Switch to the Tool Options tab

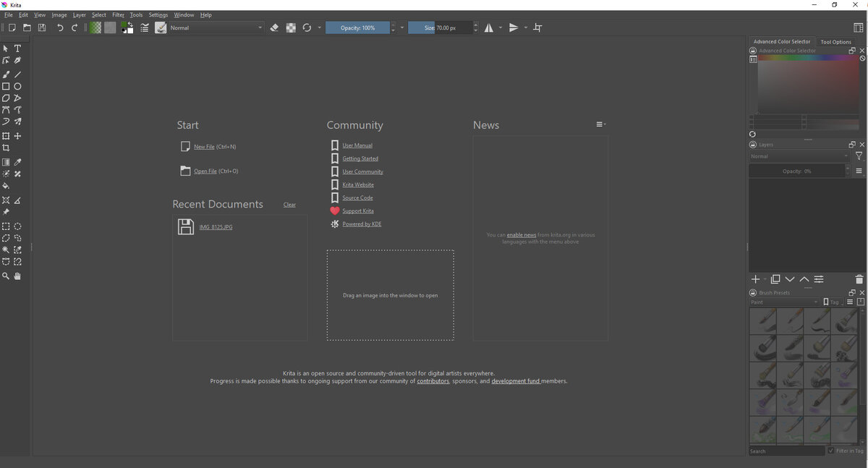pos(835,42)
